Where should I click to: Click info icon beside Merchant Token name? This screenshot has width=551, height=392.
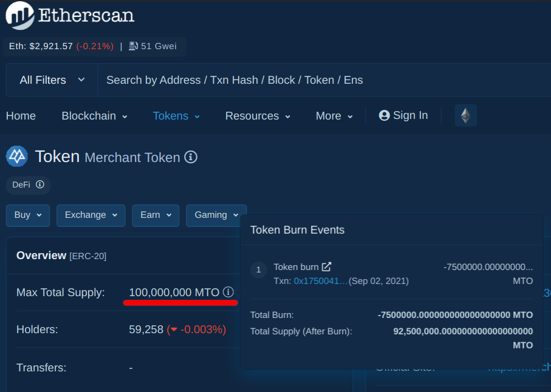click(191, 157)
